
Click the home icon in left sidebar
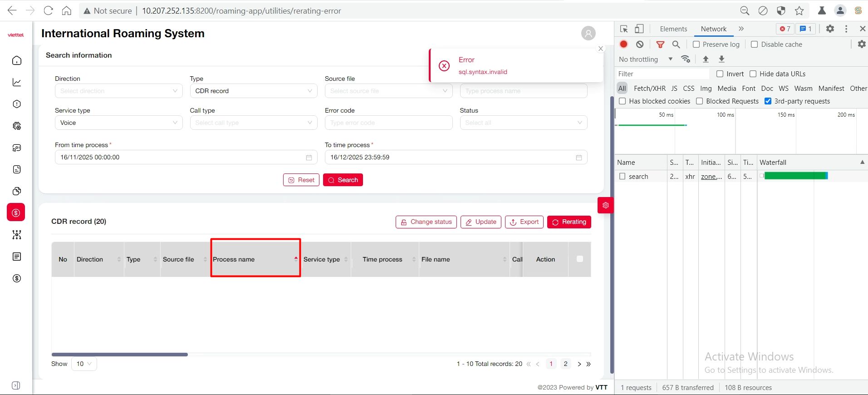pyautogui.click(x=17, y=61)
